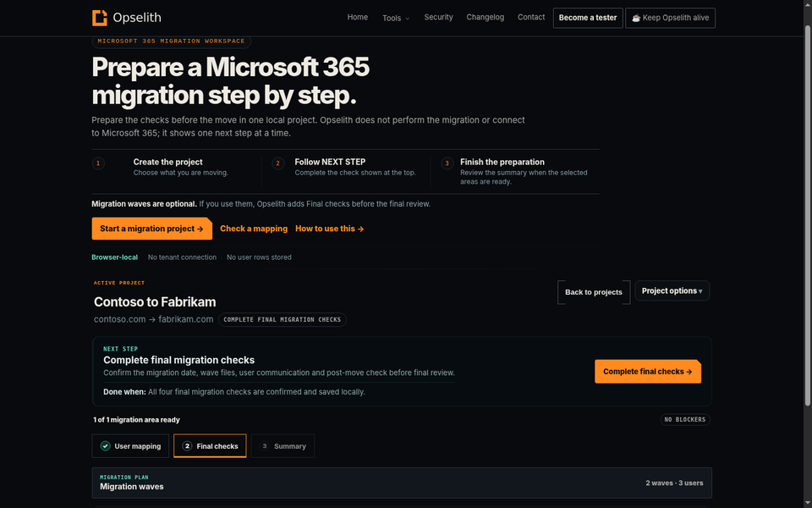Expand the Migration waves panel

pyautogui.click(x=402, y=483)
